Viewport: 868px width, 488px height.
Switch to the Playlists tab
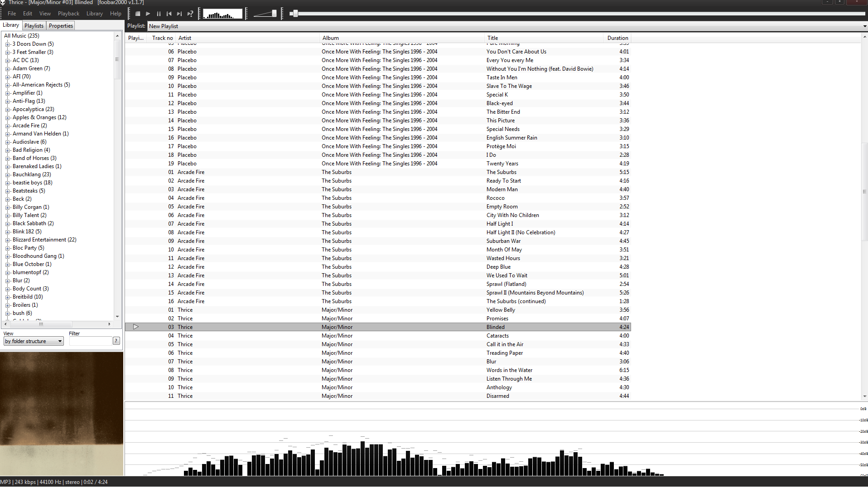point(34,26)
